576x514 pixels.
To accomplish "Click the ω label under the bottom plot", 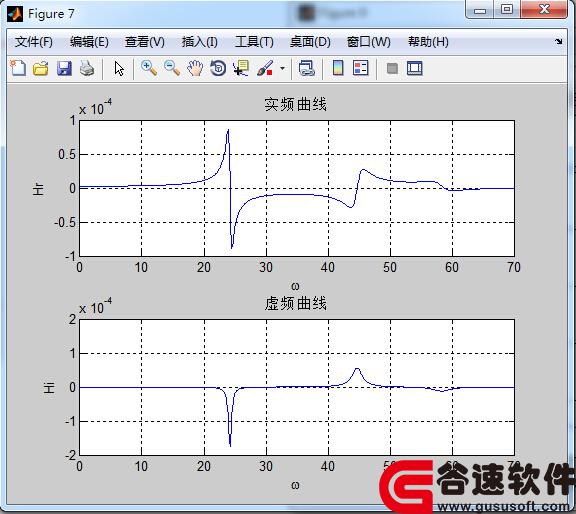I will tap(295, 485).
